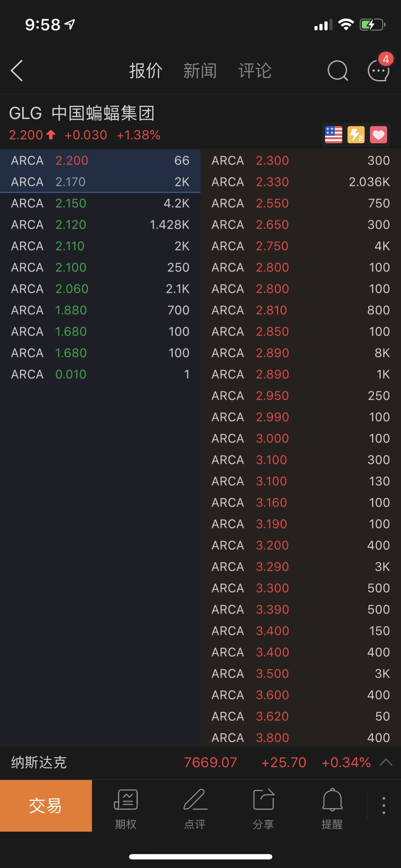This screenshot has height=868, width=401.
Task: Select the 报价 tab
Action: (x=145, y=71)
